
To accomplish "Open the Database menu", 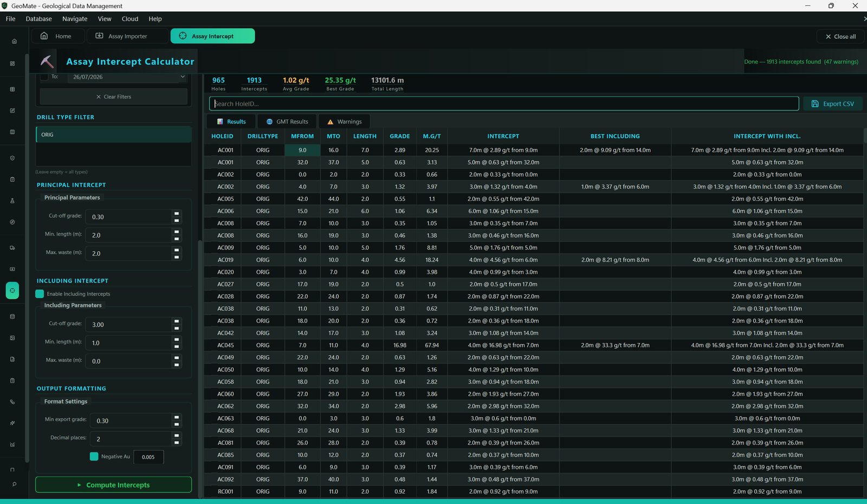I will pyautogui.click(x=39, y=19).
